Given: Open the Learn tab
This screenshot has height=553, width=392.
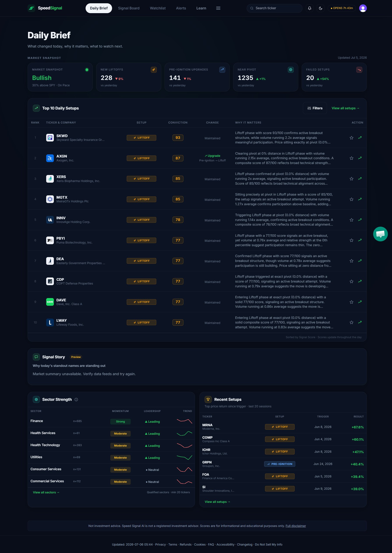Looking at the screenshot, I should tap(201, 8).
